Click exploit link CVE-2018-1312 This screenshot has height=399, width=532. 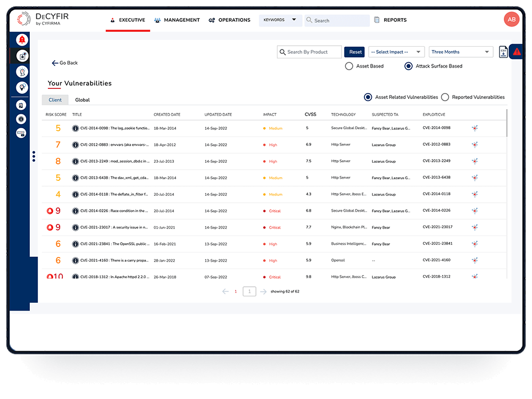coord(437,277)
